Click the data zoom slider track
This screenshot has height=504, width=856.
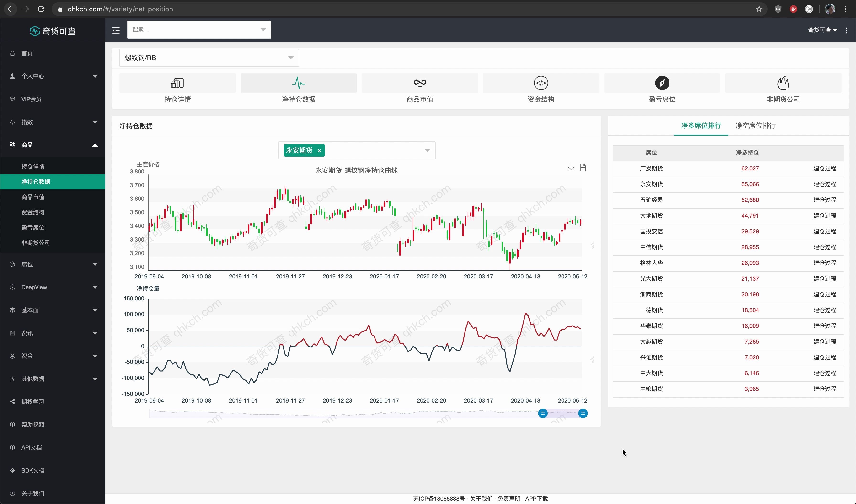[x=366, y=413]
